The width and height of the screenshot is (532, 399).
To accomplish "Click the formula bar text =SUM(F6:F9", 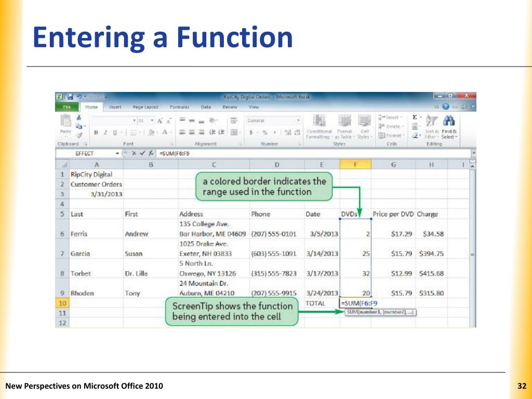I will coord(175,153).
